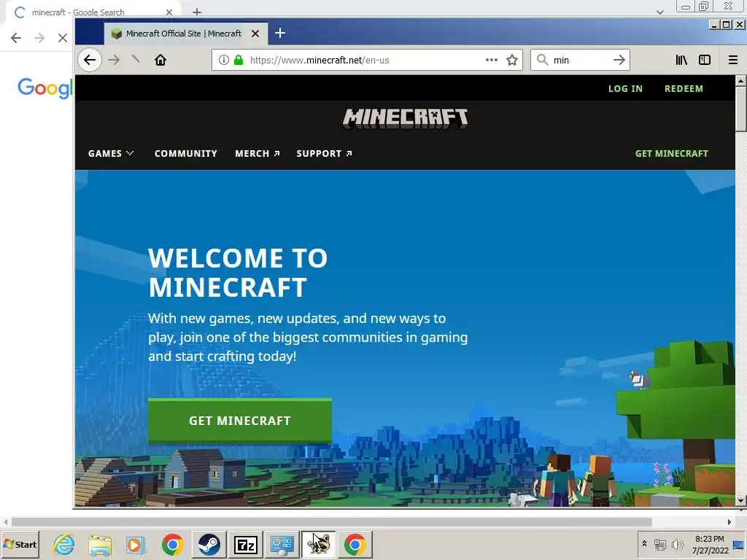Open Firefox hamburger menu
The image size is (747, 560).
point(732,60)
